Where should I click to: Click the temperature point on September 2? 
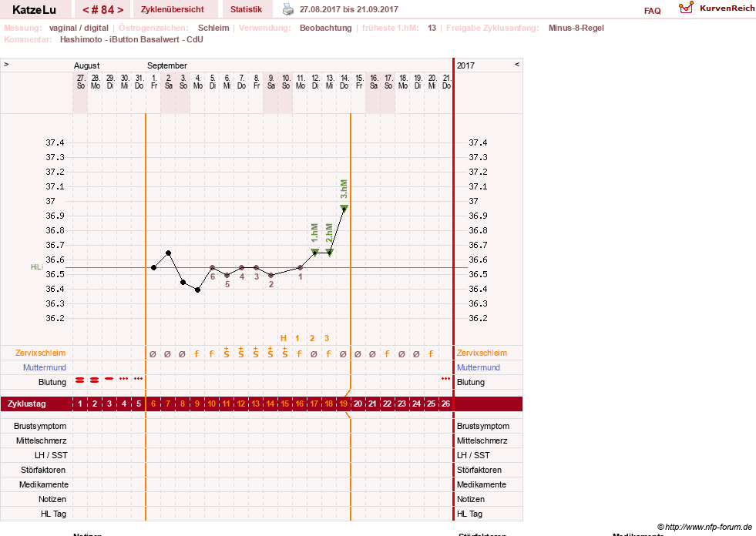[168, 253]
